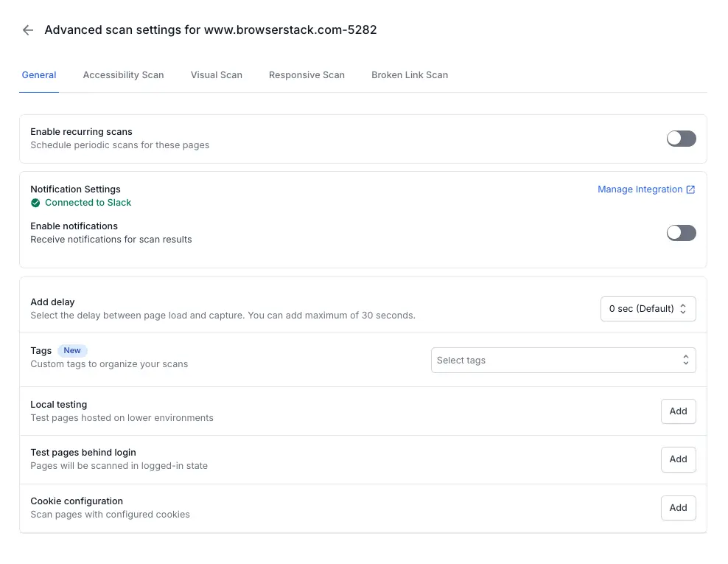Click the green Connected to Slack checkmark icon
Viewport: 728px width, 564px height.
coord(35,203)
